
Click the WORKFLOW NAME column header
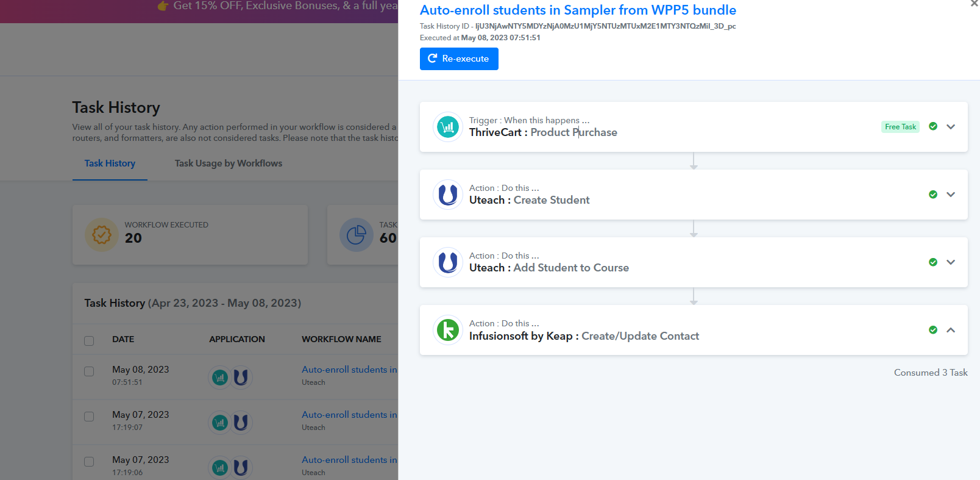[341, 339]
